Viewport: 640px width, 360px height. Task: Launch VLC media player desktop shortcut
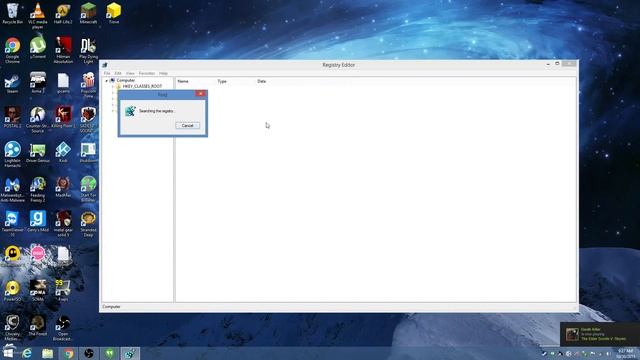click(38, 16)
